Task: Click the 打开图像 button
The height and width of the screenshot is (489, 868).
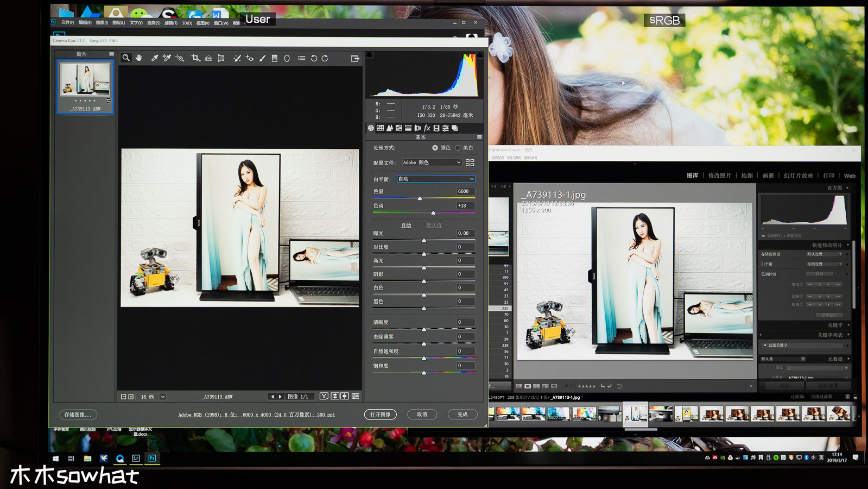Action: [380, 415]
